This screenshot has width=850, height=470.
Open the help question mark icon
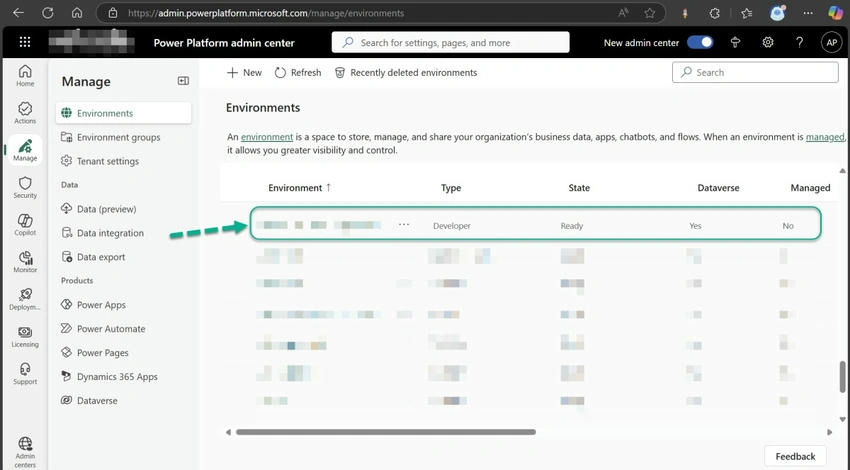click(799, 42)
